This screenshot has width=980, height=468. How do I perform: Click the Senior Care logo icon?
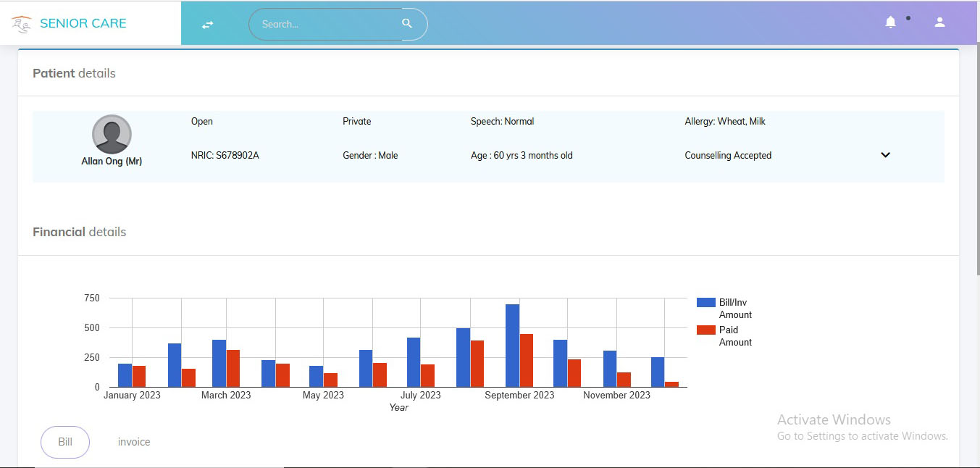[x=22, y=24]
